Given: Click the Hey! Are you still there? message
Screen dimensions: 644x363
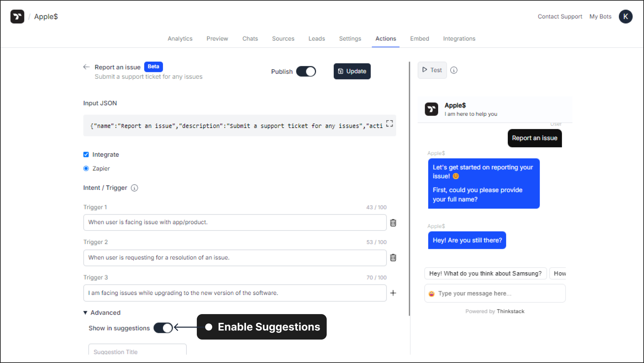Looking at the screenshot, I should click(467, 240).
